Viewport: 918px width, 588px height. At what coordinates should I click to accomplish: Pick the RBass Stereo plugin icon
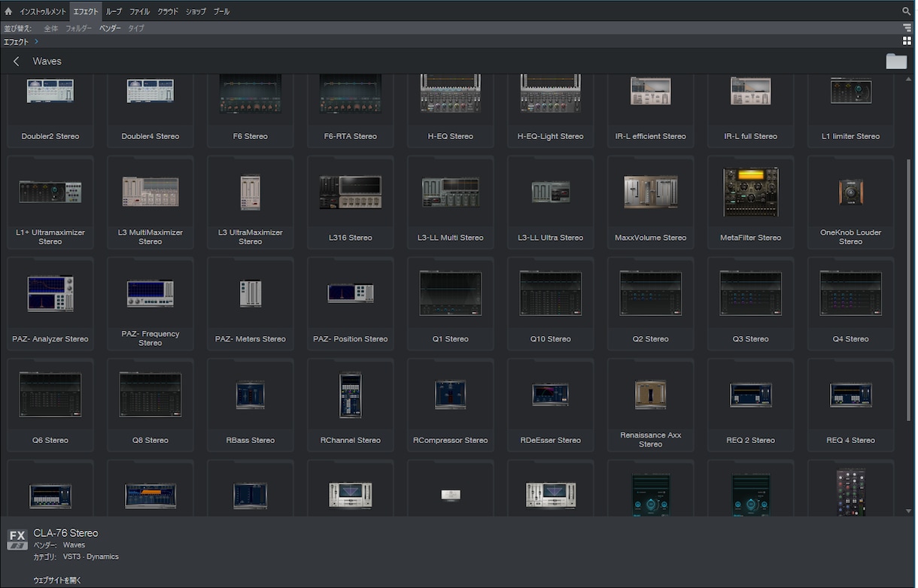[250, 395]
